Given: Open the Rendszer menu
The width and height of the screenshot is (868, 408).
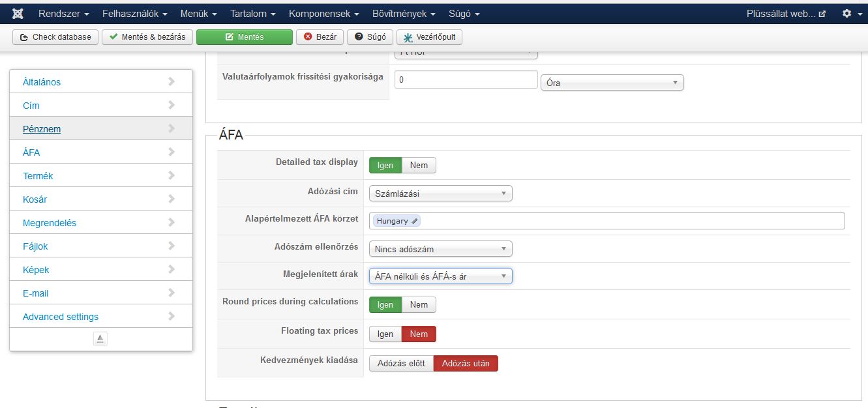Looking at the screenshot, I should tap(64, 13).
